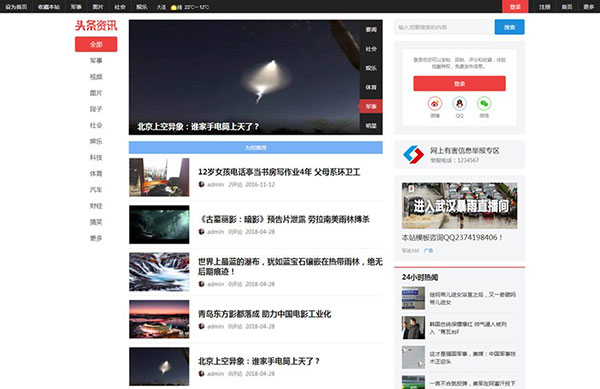Click 进入武汉暴雨直播间 ad banner
Viewport: 600px width, 389px height.
pos(459,206)
